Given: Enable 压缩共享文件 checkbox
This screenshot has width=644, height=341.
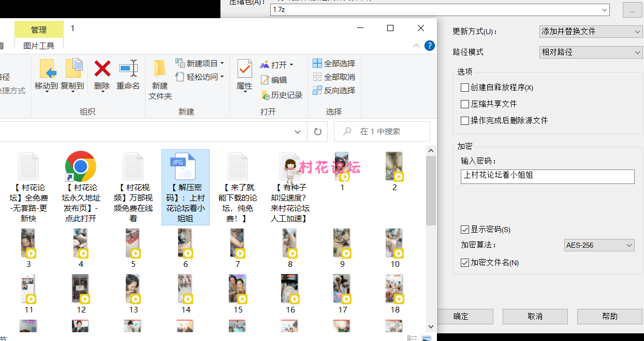Looking at the screenshot, I should pos(465,104).
